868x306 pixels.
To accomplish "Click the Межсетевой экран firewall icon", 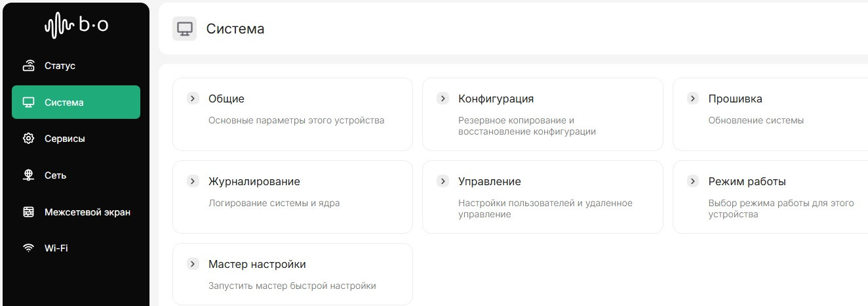I will point(29,212).
